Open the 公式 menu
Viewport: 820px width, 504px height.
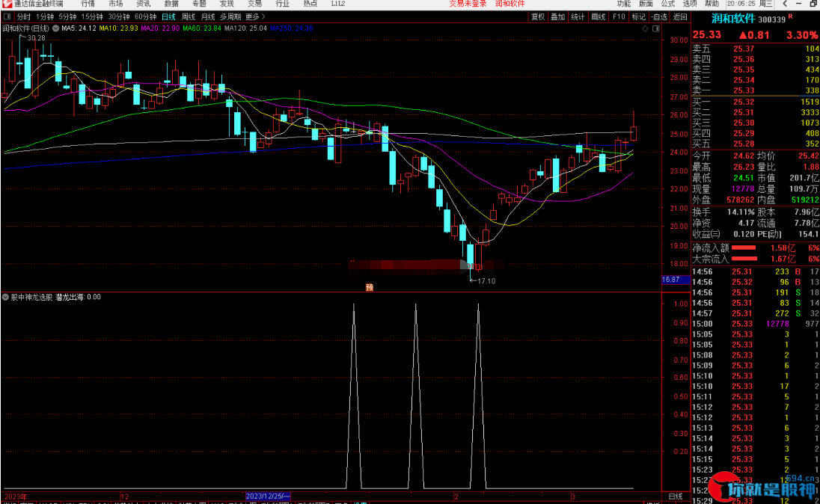pyautogui.click(x=668, y=4)
